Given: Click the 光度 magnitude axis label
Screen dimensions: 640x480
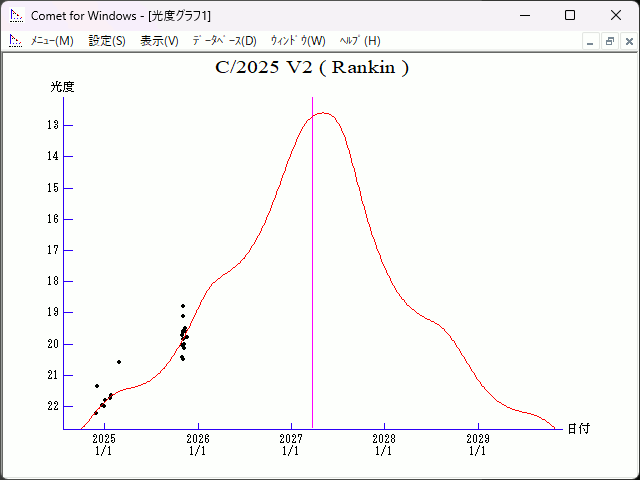Looking at the screenshot, I should (63, 87).
